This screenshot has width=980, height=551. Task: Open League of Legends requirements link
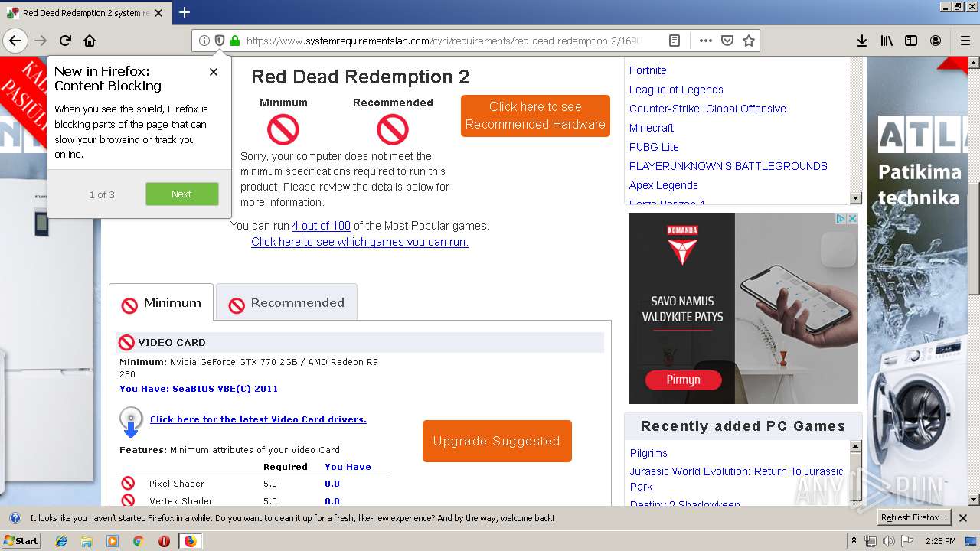coord(676,90)
